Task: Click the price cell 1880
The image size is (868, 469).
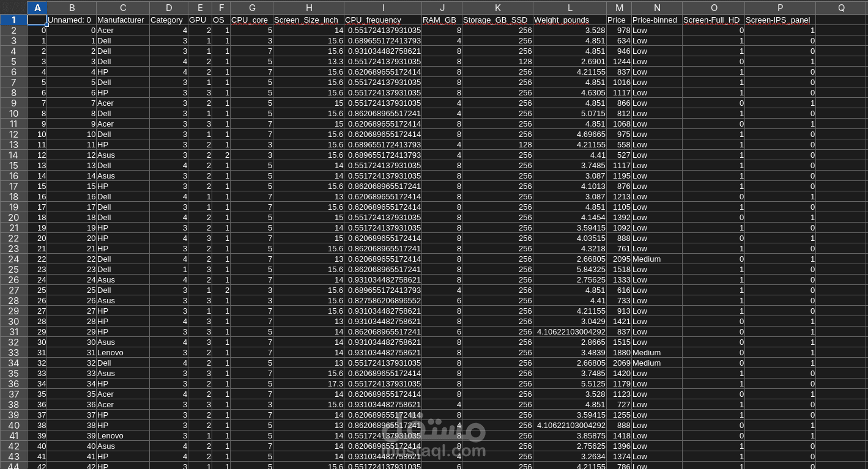Action: (619, 352)
